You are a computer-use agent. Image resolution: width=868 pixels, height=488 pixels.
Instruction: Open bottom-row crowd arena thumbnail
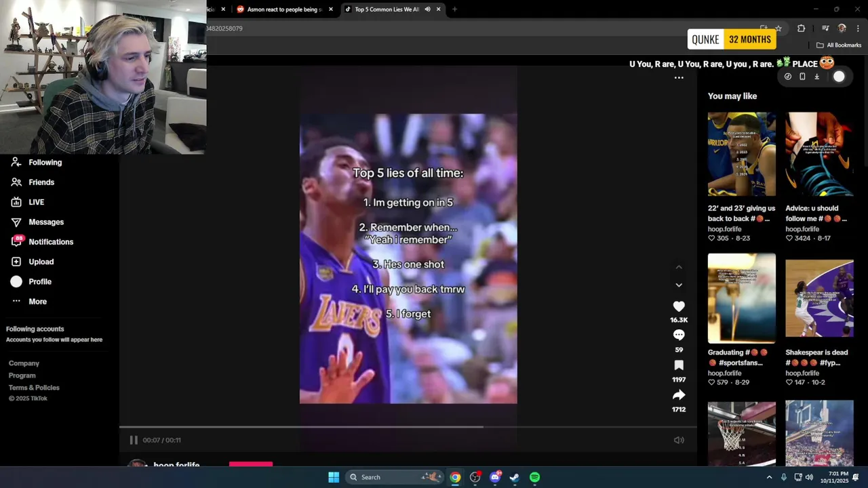pos(819,434)
